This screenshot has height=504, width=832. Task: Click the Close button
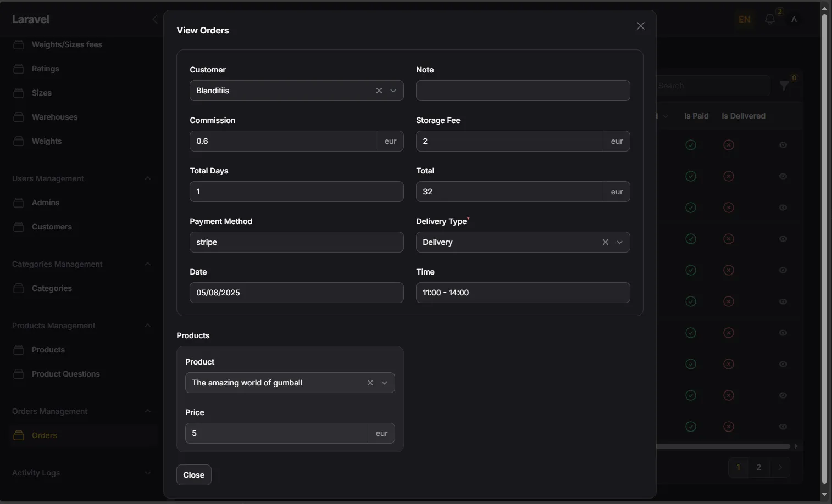click(194, 475)
